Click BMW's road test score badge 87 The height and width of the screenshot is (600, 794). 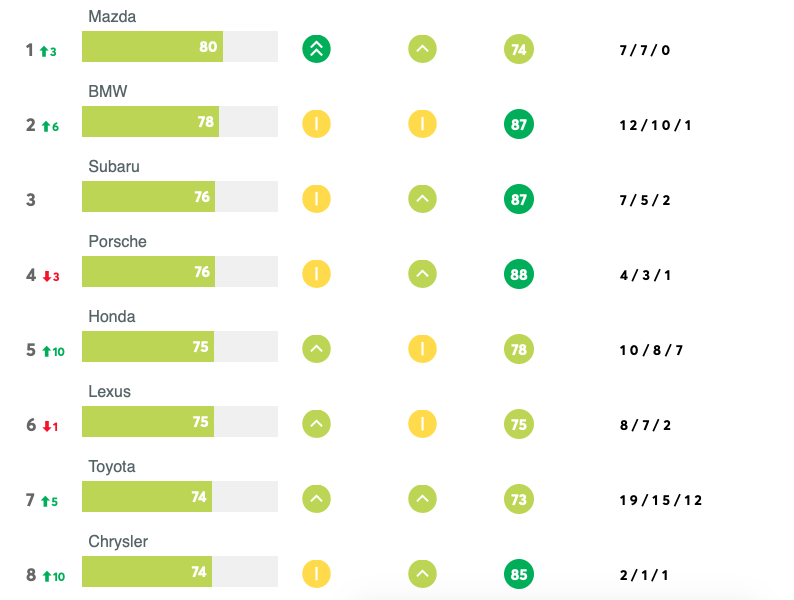518,124
